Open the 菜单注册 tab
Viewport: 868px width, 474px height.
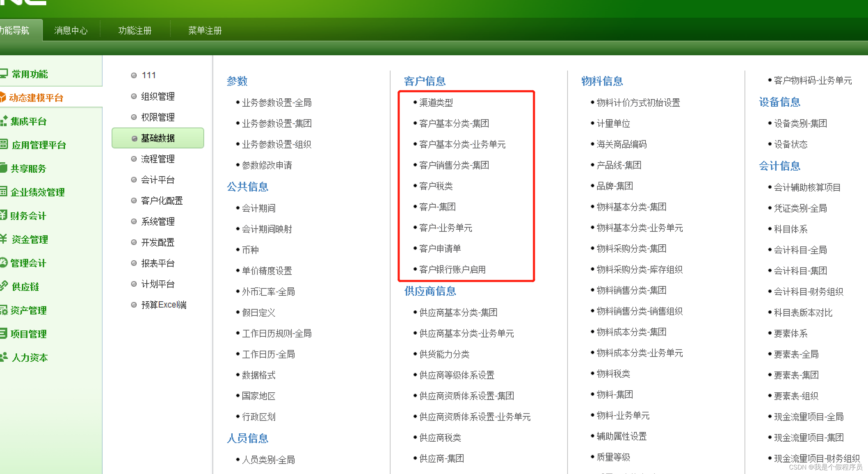205,31
